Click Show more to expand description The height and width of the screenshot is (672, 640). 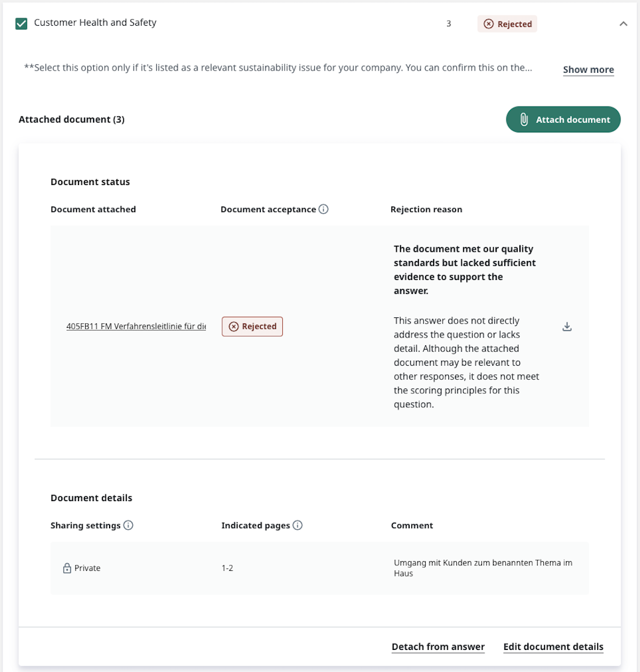588,69
